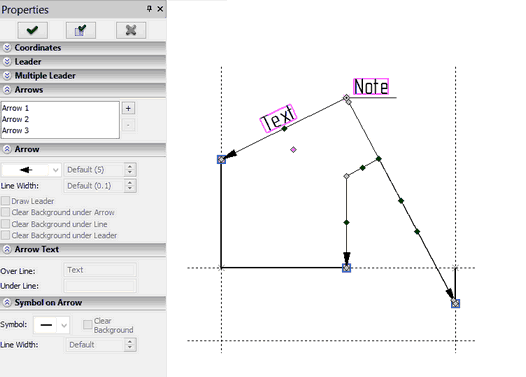Check Clear Background under Line
The image size is (526, 377).
point(5,224)
